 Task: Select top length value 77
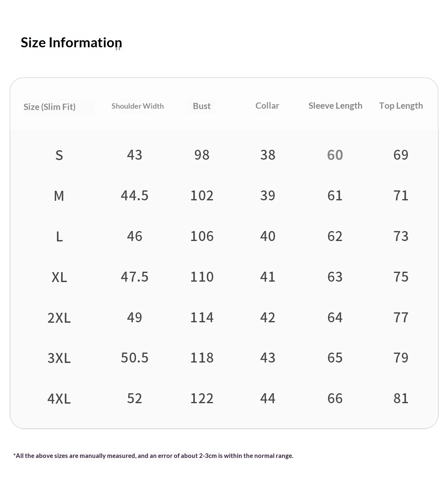click(401, 317)
